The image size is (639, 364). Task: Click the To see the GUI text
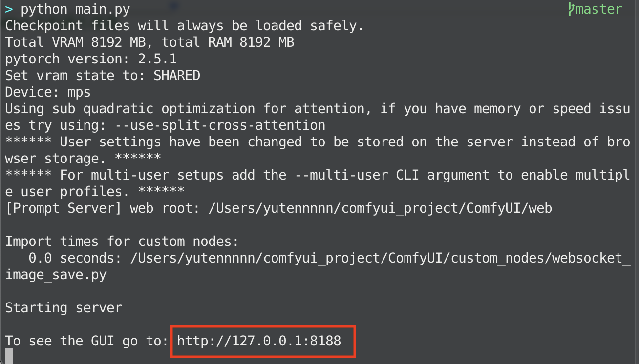[x=86, y=341]
